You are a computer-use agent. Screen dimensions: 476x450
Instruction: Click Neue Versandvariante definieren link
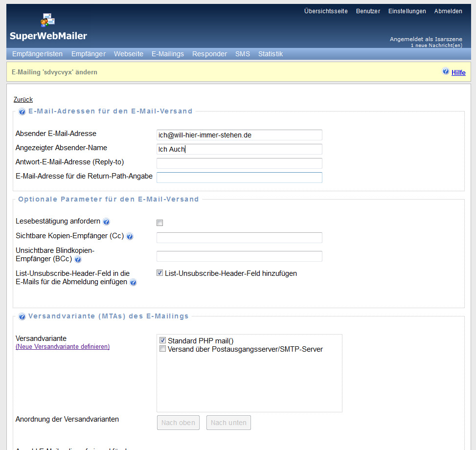pos(63,347)
